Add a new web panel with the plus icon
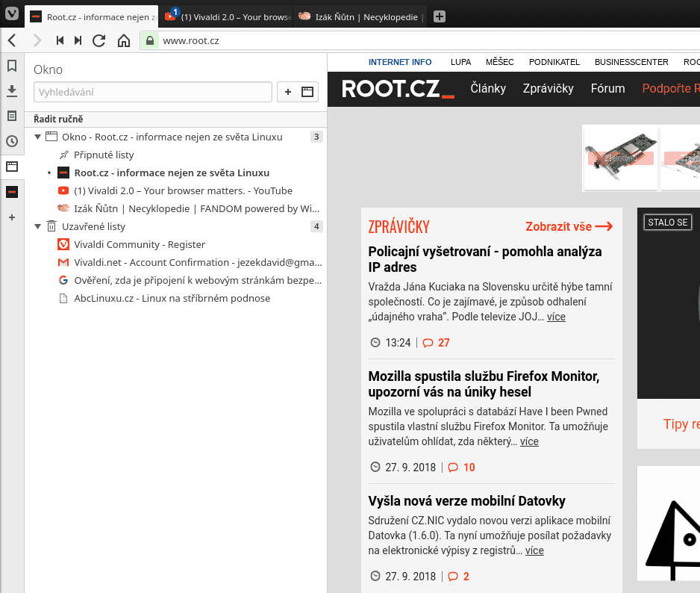The height and width of the screenshot is (593, 700). pos(11,217)
